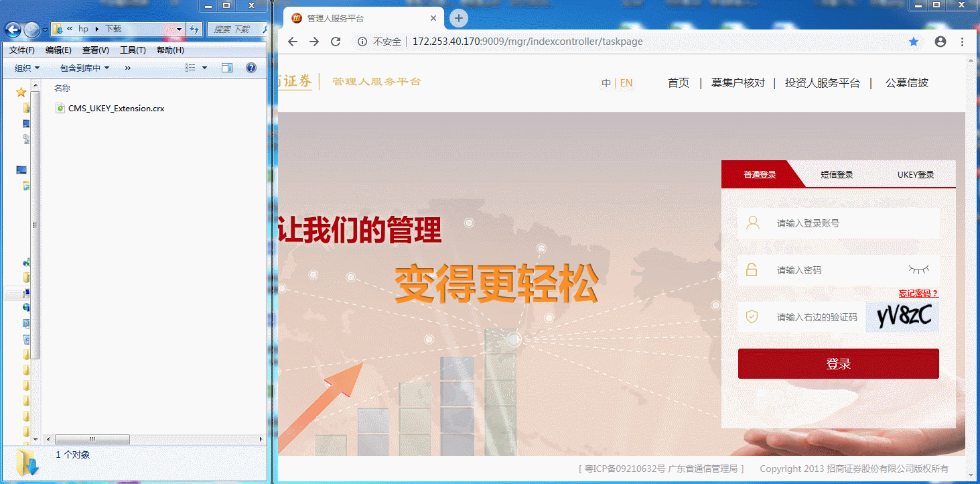Go back in the Chrome browser
This screenshot has width=980, height=484.
tap(293, 42)
